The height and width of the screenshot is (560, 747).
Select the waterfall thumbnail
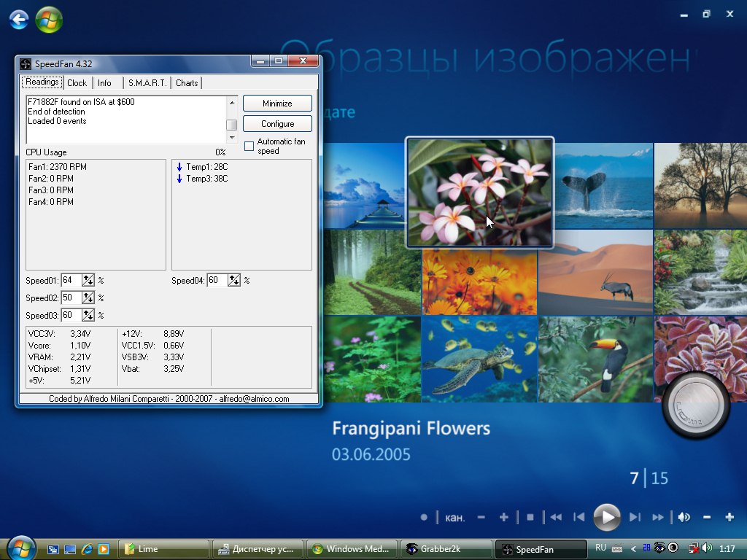pos(700,273)
